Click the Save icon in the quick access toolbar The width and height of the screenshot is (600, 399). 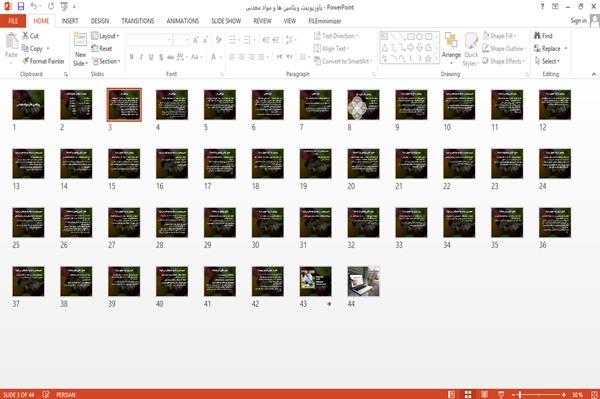pyautogui.click(x=21, y=7)
